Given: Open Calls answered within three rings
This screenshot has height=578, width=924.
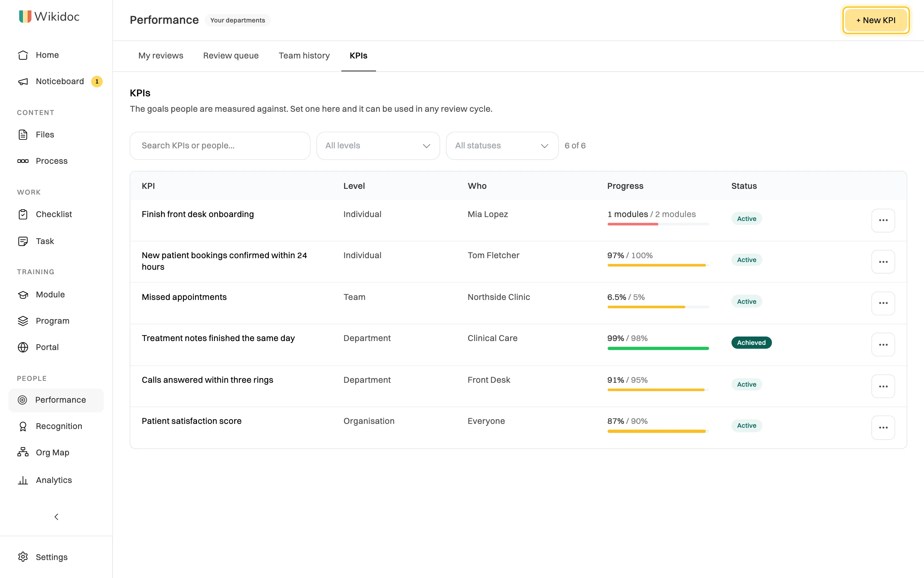Looking at the screenshot, I should point(207,380).
